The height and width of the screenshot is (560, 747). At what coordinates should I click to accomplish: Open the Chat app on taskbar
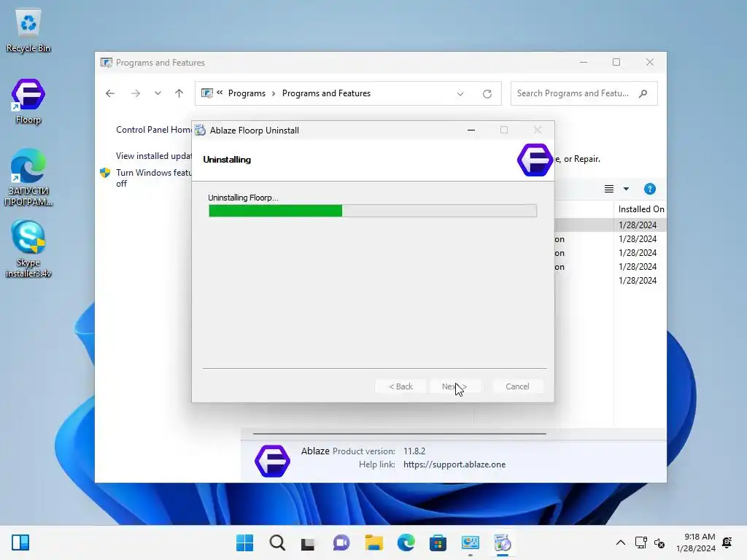341,542
